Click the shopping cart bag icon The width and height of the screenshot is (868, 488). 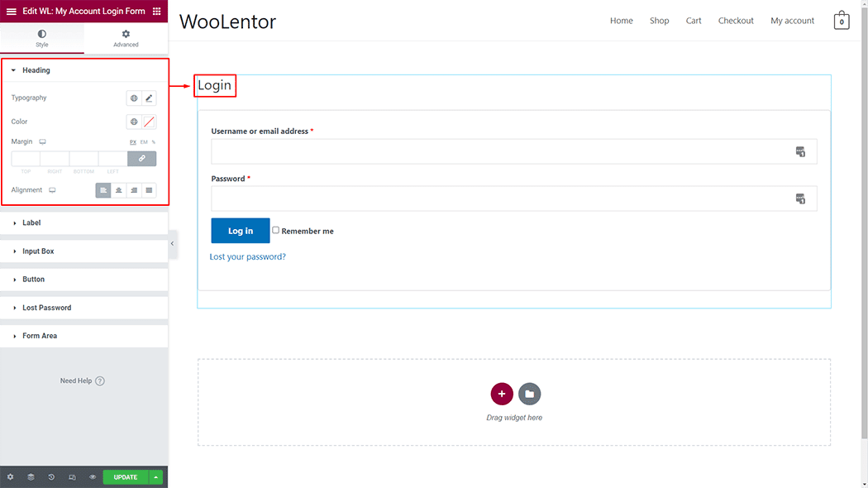click(842, 21)
